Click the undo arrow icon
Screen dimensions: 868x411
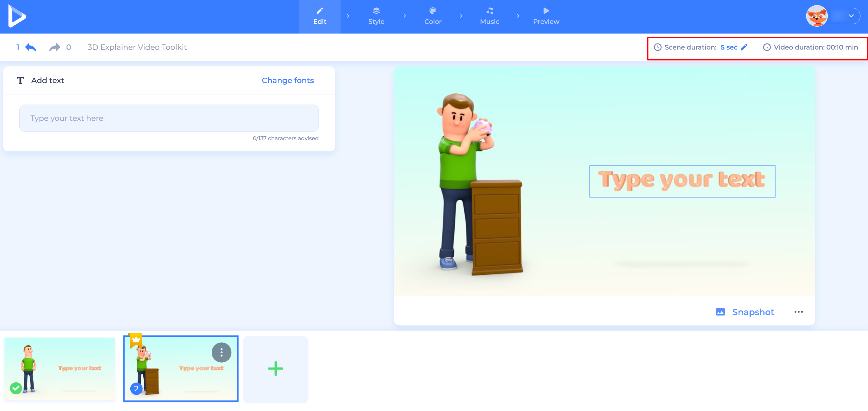31,47
